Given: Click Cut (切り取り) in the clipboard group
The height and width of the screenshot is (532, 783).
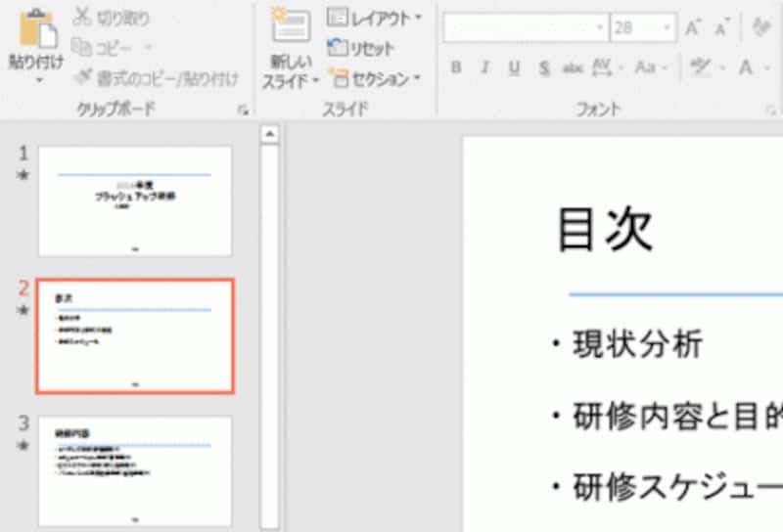Looking at the screenshot, I should point(111,18).
